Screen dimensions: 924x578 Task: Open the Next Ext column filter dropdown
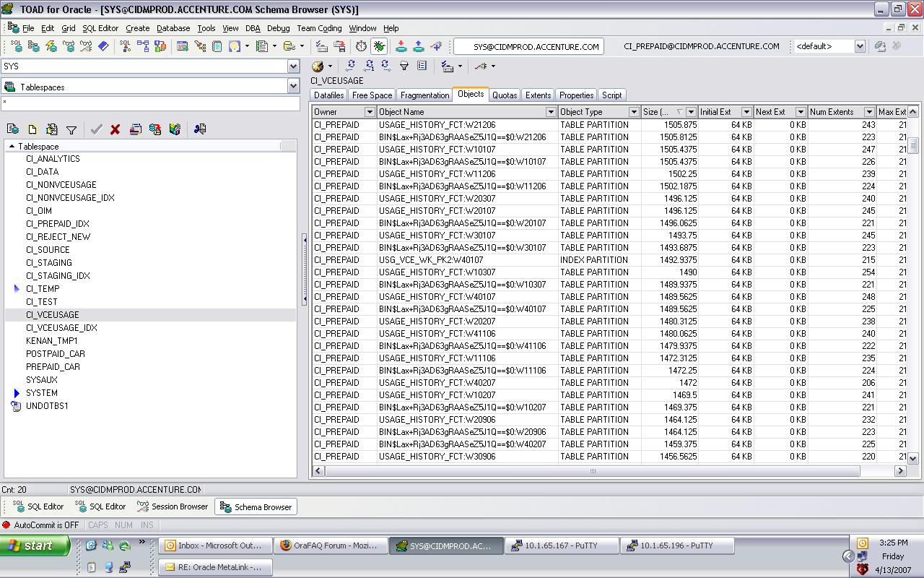800,112
